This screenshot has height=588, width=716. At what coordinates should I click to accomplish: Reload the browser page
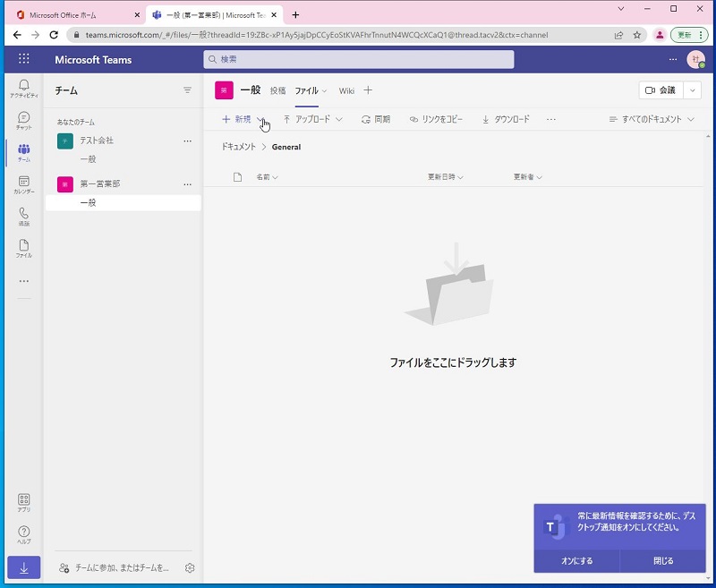pyautogui.click(x=54, y=35)
